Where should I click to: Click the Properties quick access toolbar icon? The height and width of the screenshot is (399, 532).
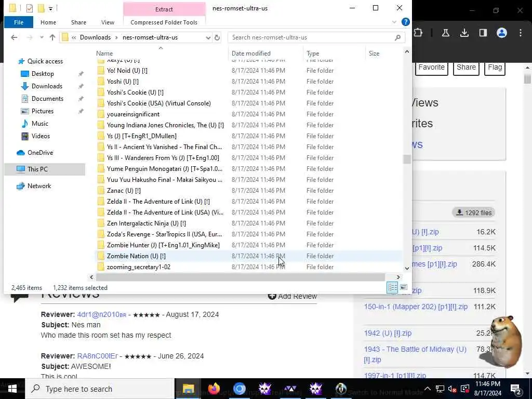30,8
